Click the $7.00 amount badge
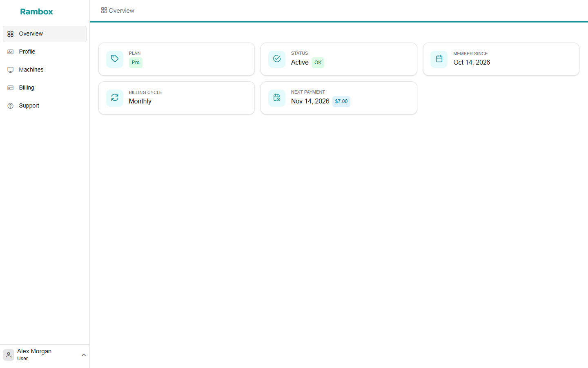Screen dimensions: 588x368 click(341, 101)
